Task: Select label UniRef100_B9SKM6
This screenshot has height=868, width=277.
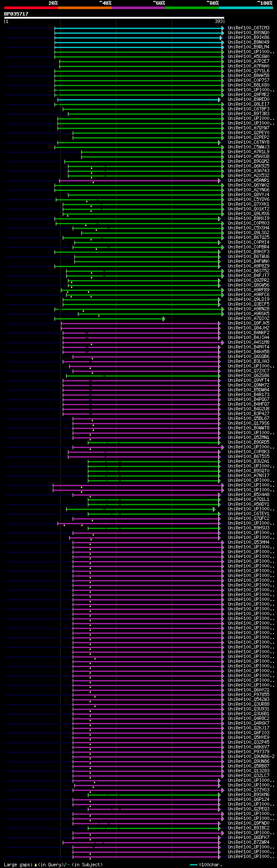Action: [x=248, y=794]
